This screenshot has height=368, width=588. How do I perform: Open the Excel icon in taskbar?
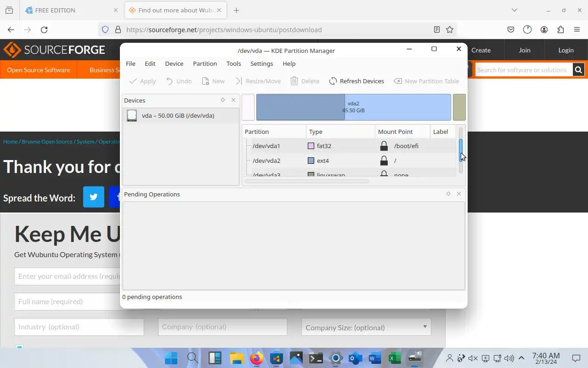pos(395,358)
